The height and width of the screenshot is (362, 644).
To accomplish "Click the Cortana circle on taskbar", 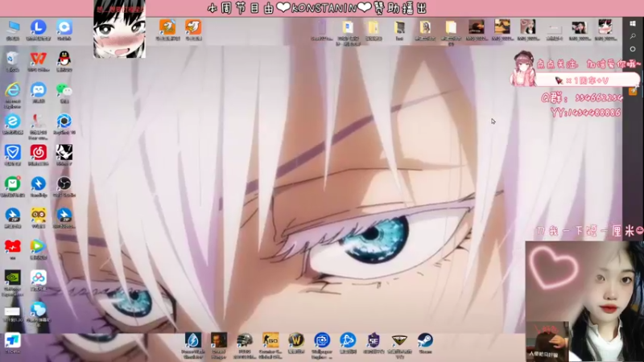I will pos(633,49).
